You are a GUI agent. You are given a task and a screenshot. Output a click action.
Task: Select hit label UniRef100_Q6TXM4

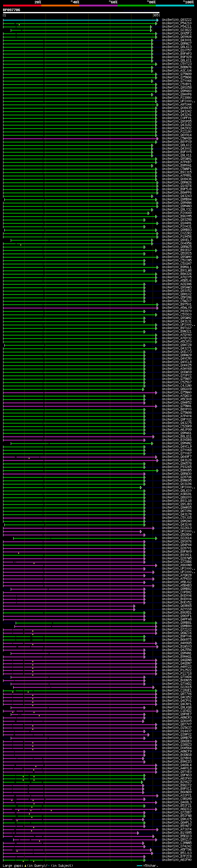pos(177,511)
